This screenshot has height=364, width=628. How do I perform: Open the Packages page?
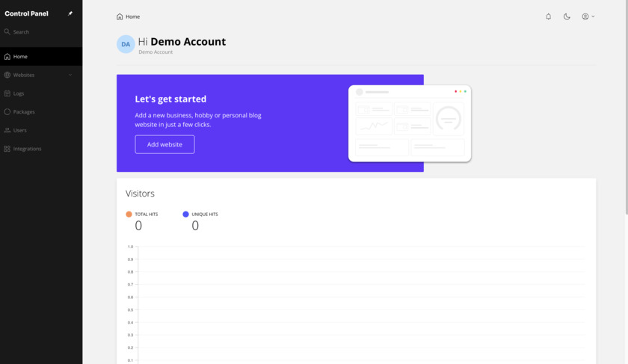pos(41,111)
